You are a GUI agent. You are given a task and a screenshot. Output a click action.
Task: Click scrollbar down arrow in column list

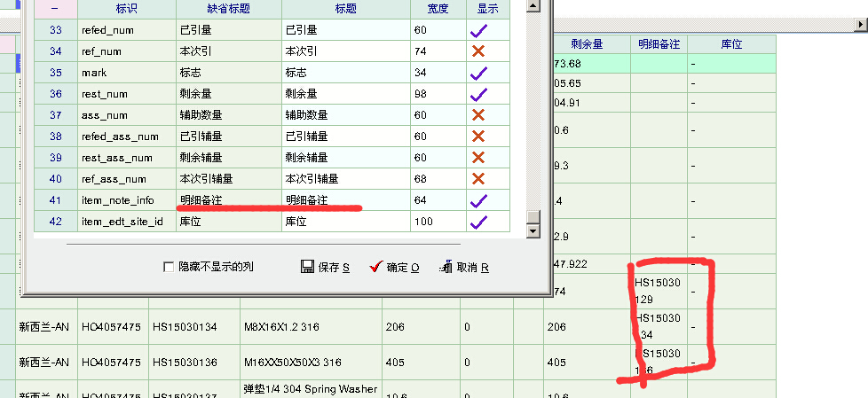pos(533,231)
